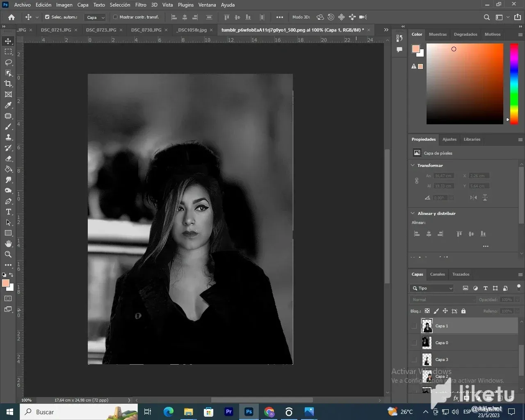Image resolution: width=525 pixels, height=420 pixels.
Task: Open the Propiedades panel options menu
Action: click(x=520, y=139)
